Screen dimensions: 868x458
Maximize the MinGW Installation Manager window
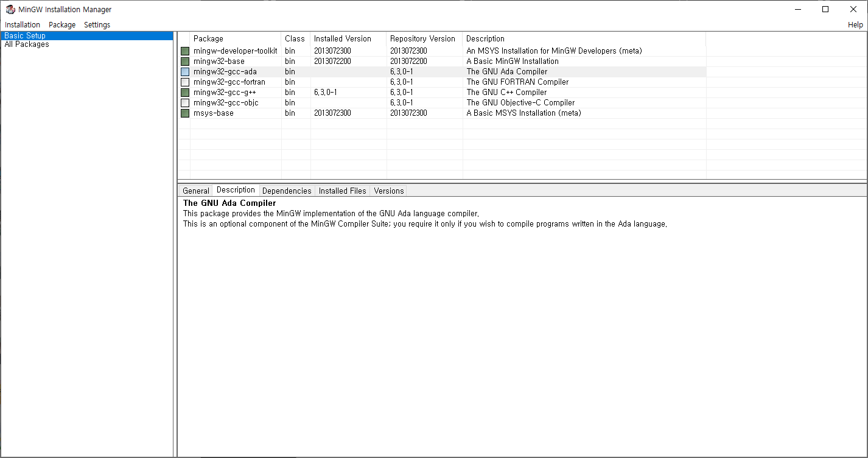(825, 9)
